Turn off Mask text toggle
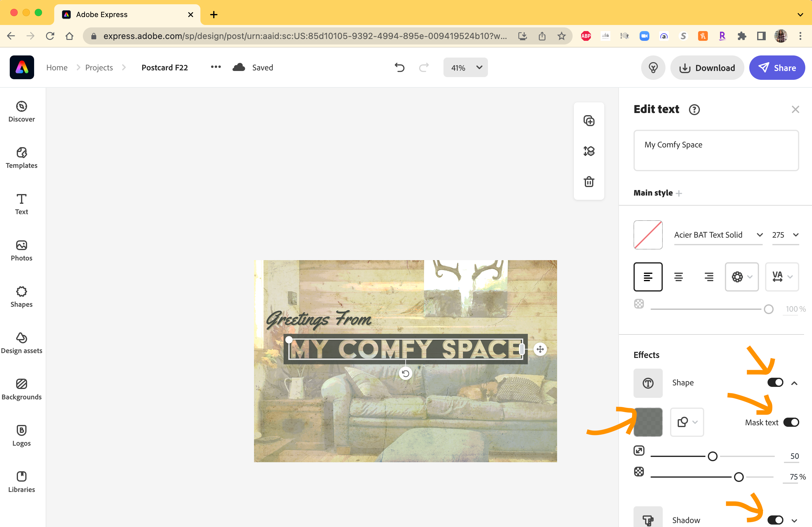The height and width of the screenshot is (527, 812). point(791,422)
